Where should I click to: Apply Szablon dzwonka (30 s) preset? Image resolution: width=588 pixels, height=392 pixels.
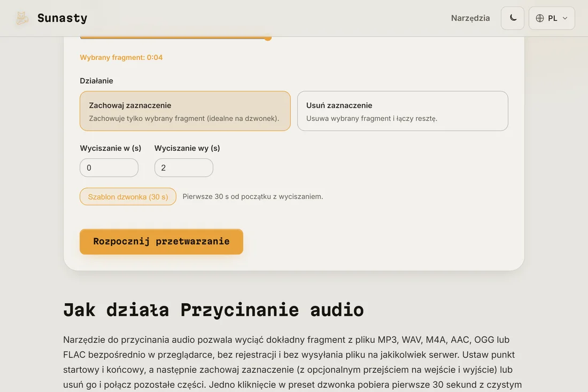[x=128, y=197]
